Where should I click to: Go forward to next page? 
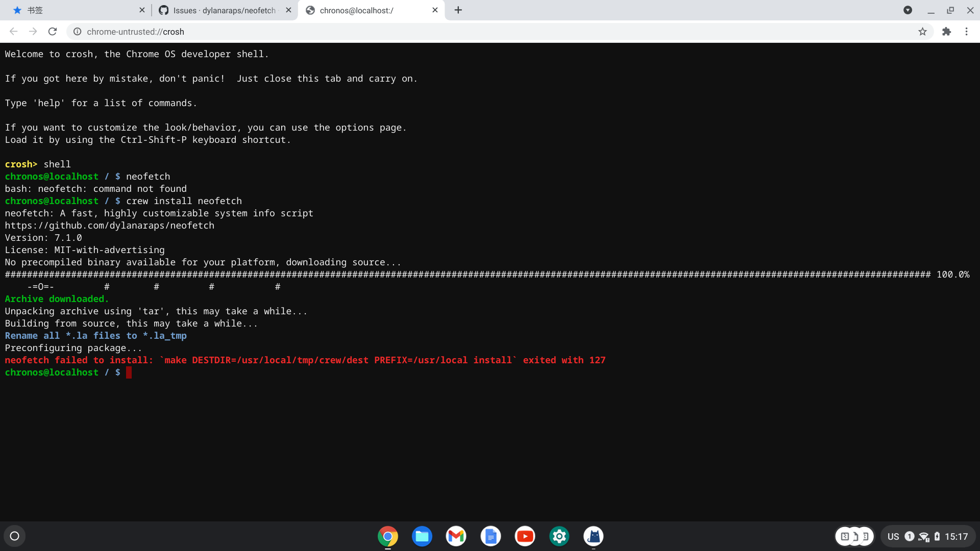click(33, 32)
